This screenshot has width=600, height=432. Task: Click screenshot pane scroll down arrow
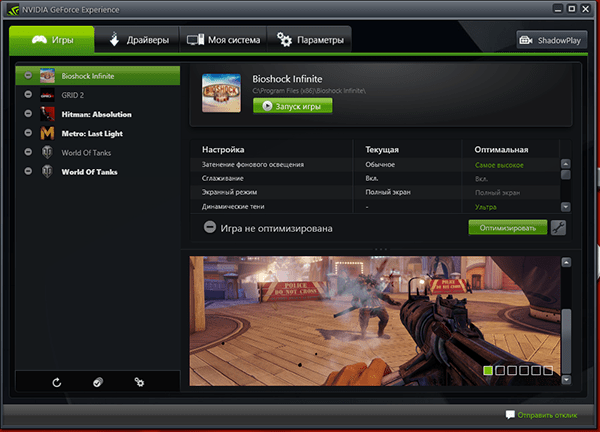click(566, 380)
